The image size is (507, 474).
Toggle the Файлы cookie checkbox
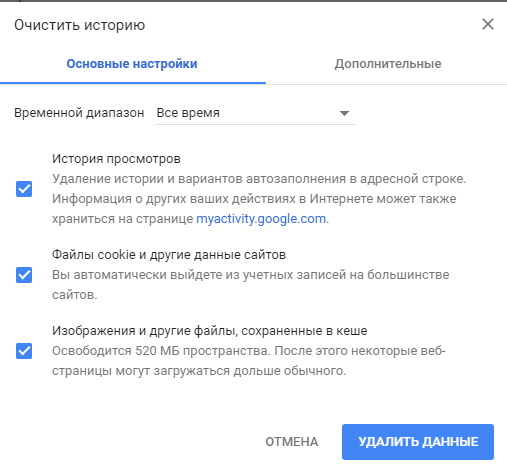coord(24,275)
